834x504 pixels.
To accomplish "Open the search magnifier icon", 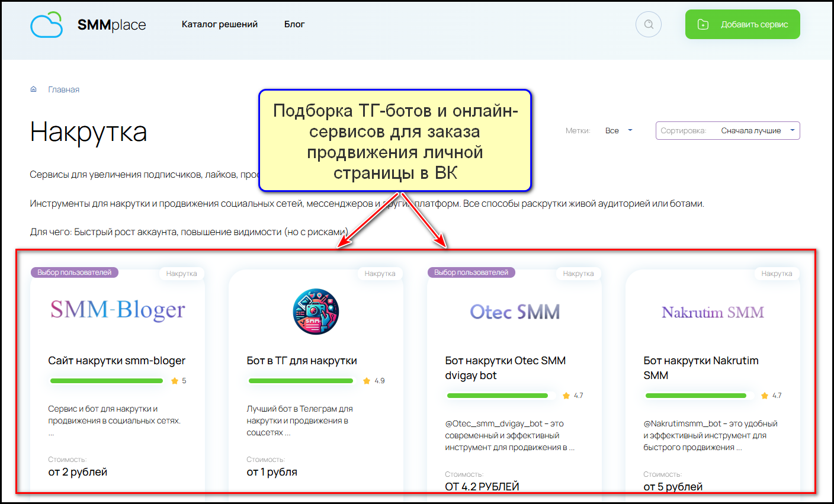I will [x=649, y=25].
